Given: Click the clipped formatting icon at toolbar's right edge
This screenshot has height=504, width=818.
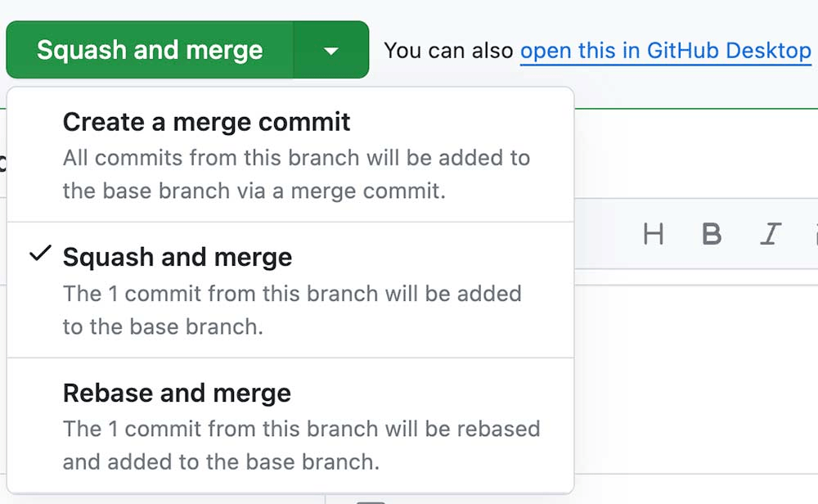Looking at the screenshot, I should [814, 234].
